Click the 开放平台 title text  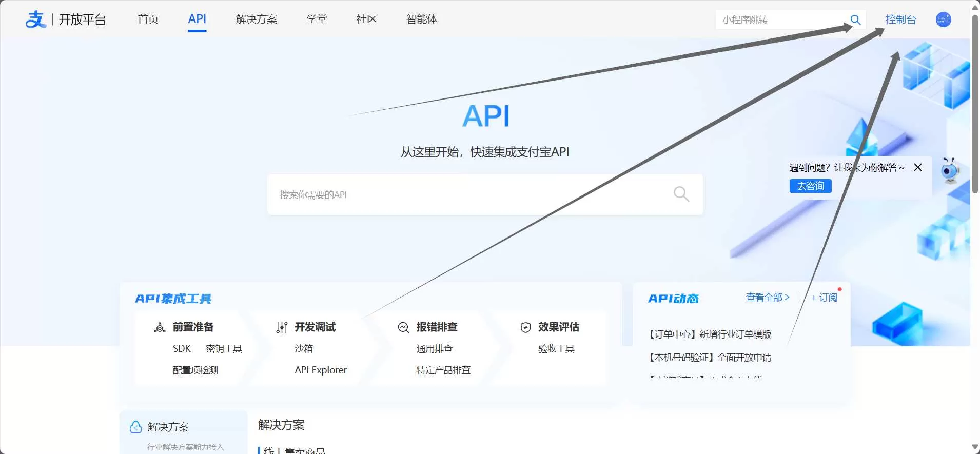pos(82,19)
